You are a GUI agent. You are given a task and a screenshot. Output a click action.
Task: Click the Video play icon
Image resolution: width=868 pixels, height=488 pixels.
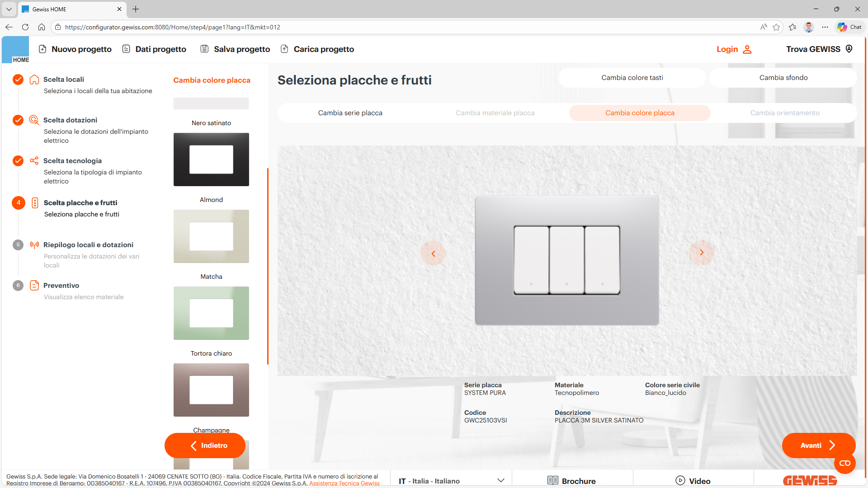[x=679, y=480]
